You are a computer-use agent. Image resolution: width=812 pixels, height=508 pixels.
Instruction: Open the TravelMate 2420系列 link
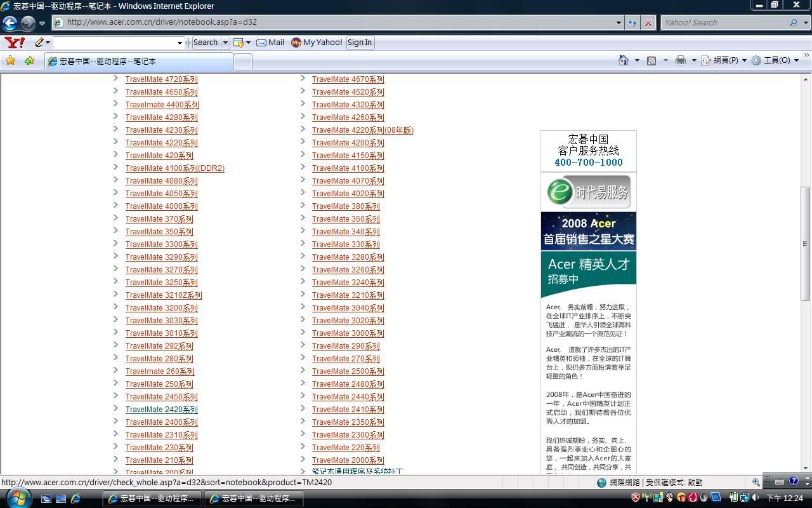point(161,410)
